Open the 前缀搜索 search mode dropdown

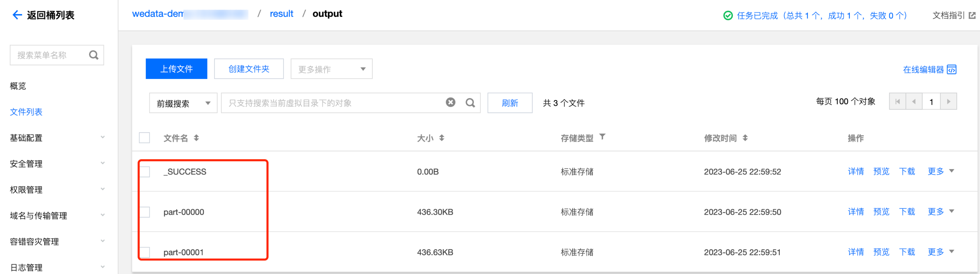(183, 103)
